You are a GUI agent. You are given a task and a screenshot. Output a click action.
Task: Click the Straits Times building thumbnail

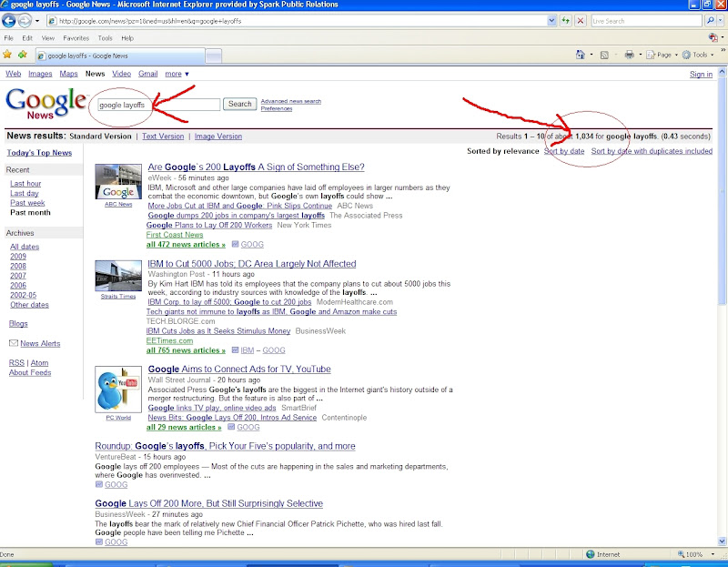click(118, 276)
